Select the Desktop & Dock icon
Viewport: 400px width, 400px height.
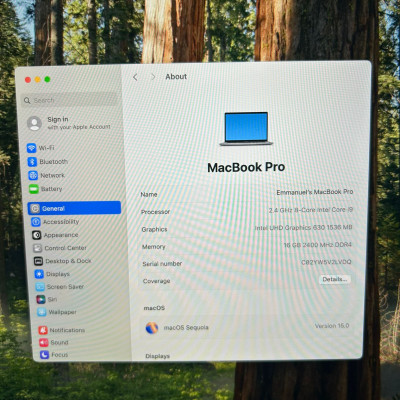[x=38, y=261]
